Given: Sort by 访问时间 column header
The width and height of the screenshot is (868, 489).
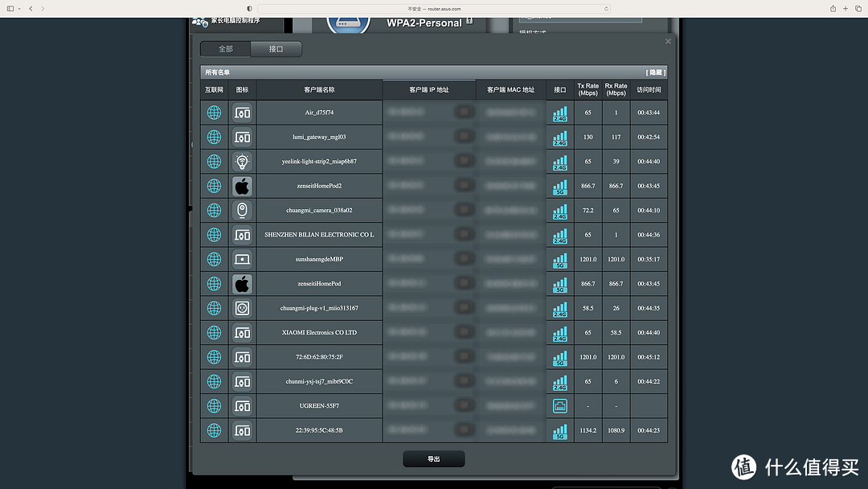Looking at the screenshot, I should [649, 90].
